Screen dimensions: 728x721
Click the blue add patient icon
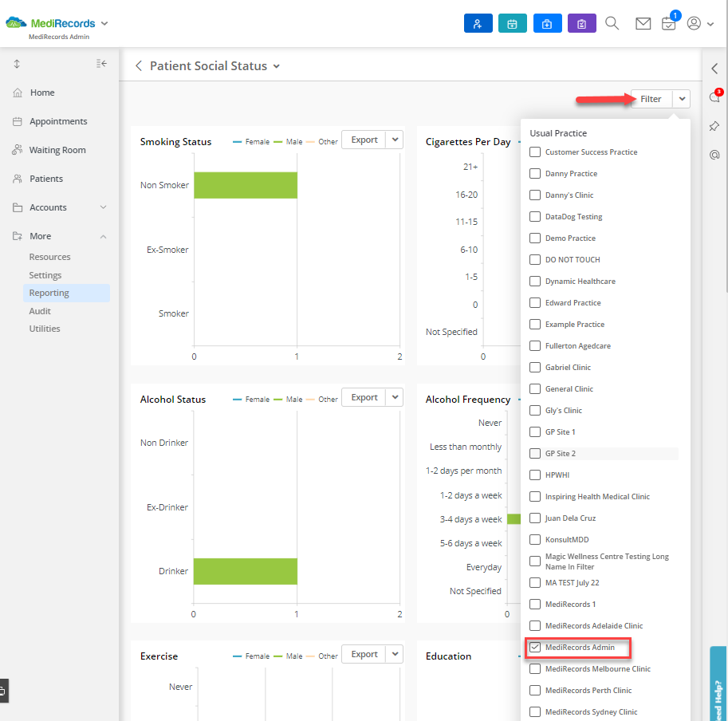point(478,23)
